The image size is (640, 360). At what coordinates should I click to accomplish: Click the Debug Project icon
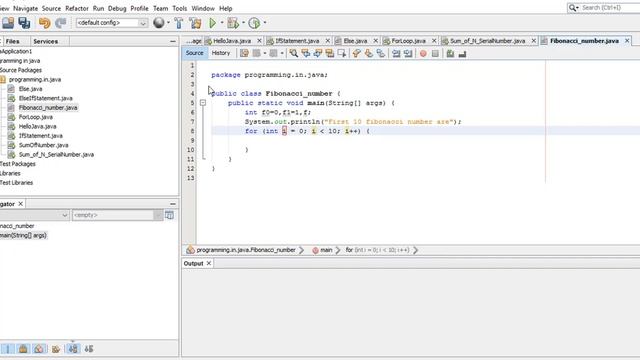pos(233,23)
